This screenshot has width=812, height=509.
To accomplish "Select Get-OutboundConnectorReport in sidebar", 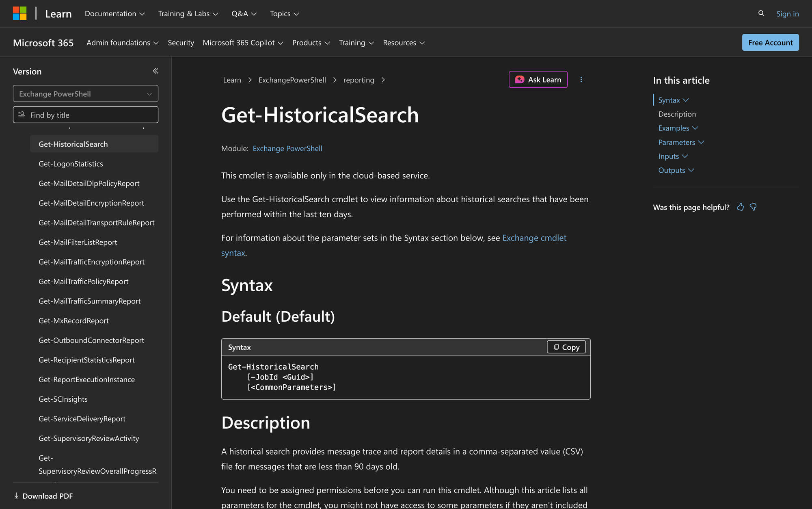I will point(91,340).
